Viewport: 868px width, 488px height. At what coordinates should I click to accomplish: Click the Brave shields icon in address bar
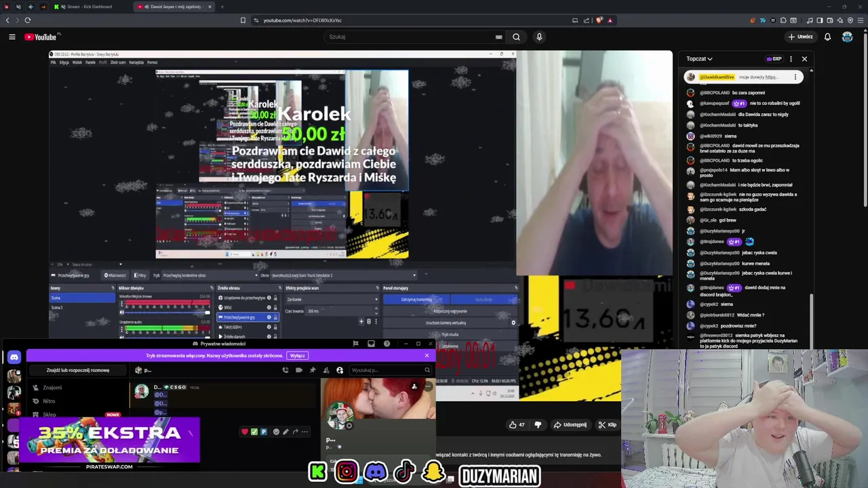tap(599, 20)
